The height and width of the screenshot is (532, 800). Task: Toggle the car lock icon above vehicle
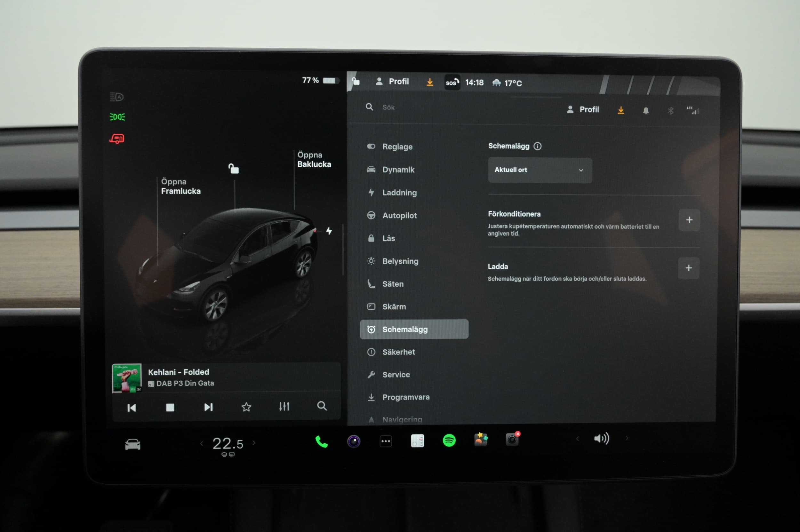click(234, 169)
